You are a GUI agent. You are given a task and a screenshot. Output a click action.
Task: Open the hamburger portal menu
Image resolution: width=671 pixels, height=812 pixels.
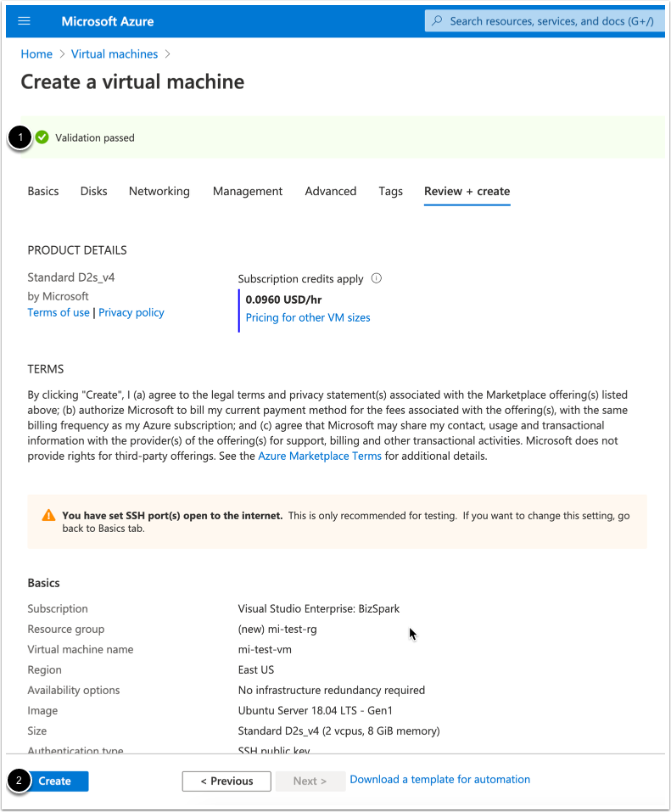coord(24,21)
